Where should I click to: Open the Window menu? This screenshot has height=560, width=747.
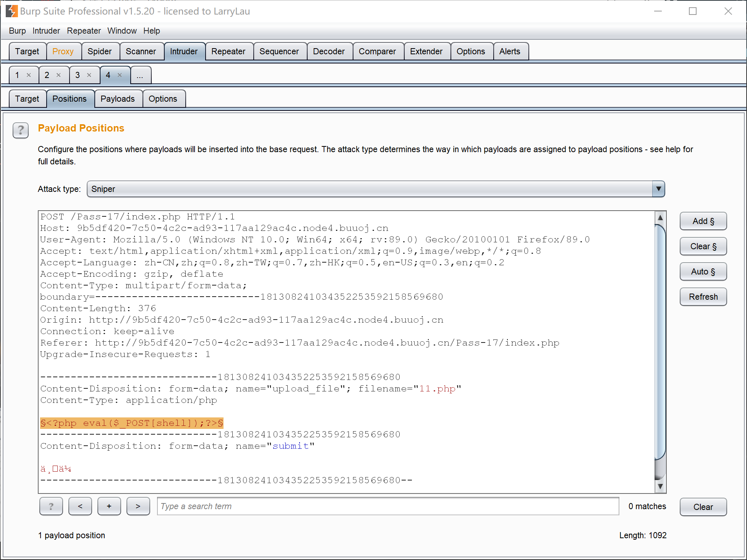pos(122,31)
